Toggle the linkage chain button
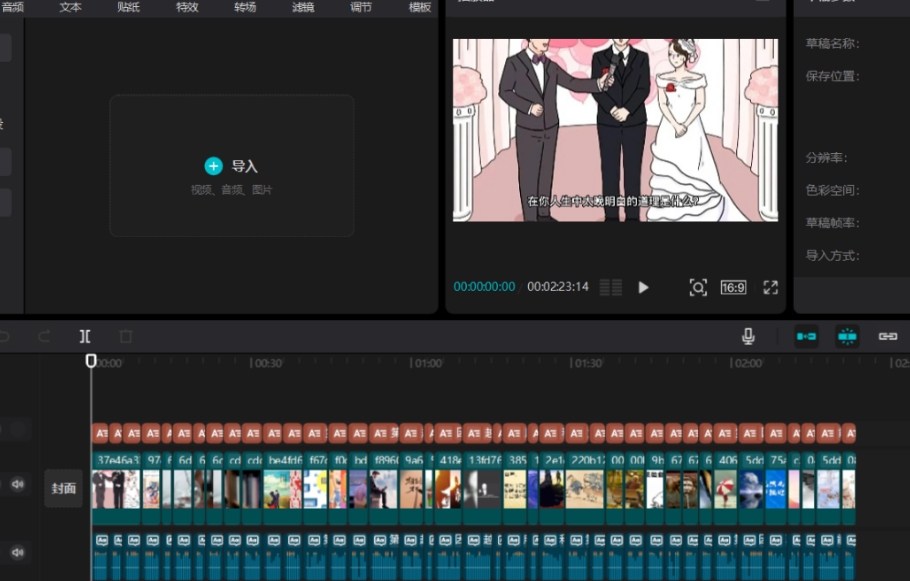 (888, 337)
